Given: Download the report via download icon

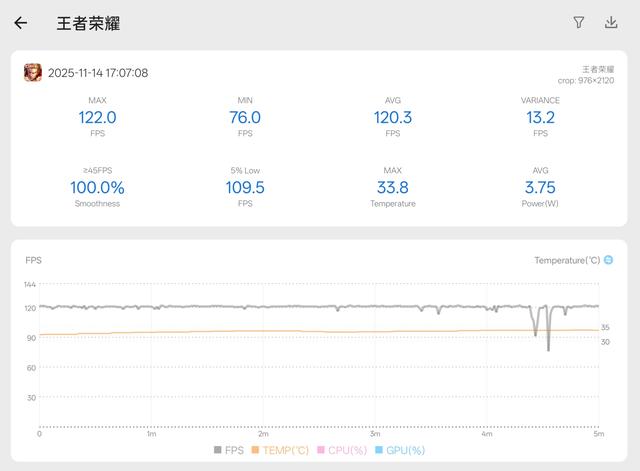Looking at the screenshot, I should coord(611,22).
